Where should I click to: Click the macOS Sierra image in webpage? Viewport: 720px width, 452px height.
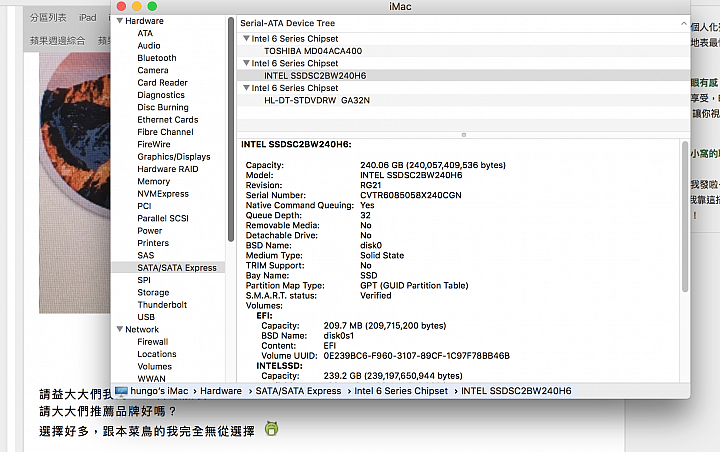pos(75,183)
